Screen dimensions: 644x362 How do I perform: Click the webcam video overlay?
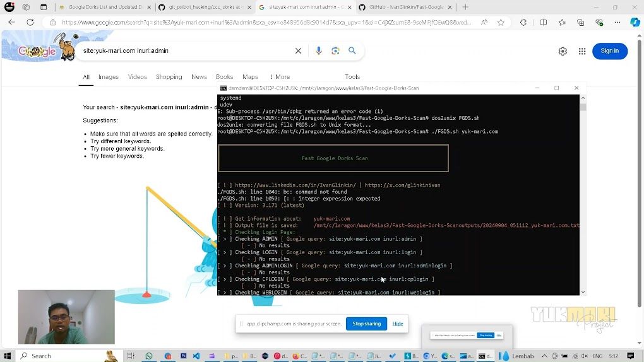[x=66, y=317]
